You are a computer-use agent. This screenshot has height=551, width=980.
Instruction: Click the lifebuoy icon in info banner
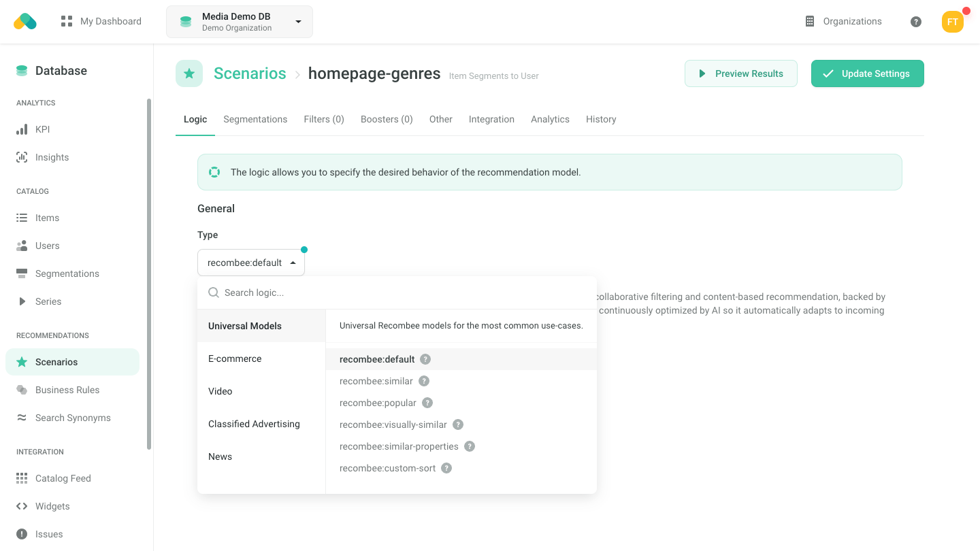(214, 172)
